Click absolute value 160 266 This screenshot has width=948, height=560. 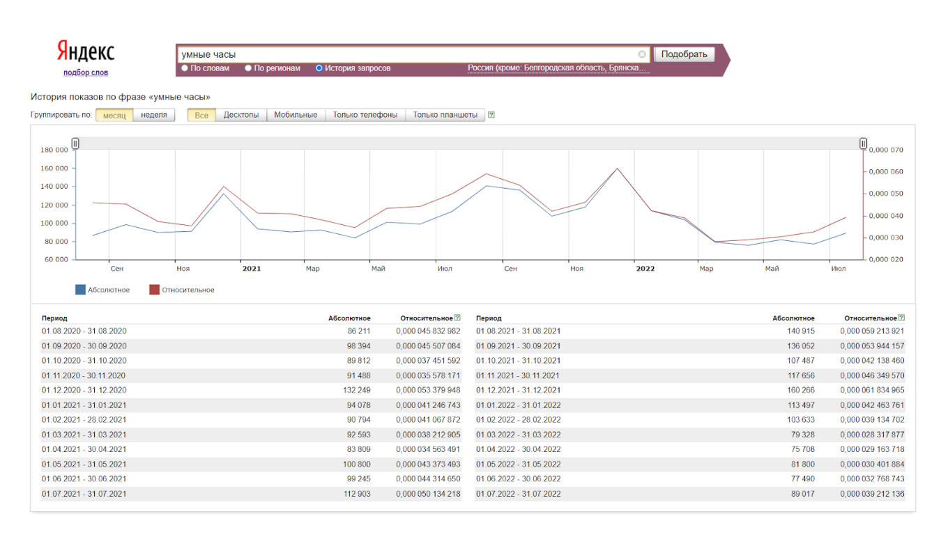pos(800,390)
